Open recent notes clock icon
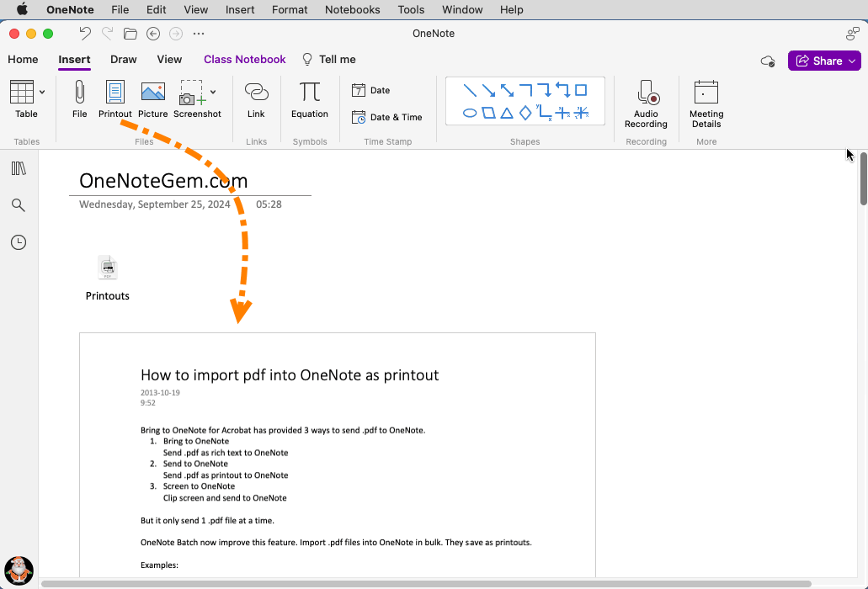Screen dimensions: 868x589 click(19, 242)
